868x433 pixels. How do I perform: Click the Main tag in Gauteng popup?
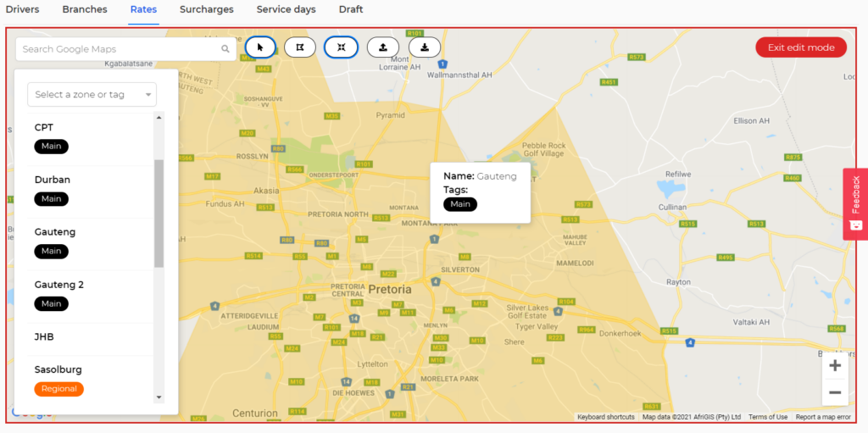[460, 204]
